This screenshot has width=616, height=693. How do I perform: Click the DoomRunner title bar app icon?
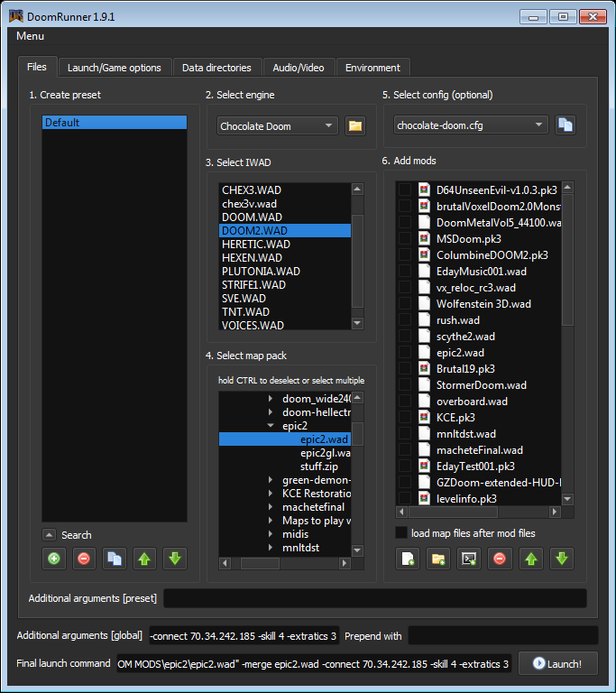coord(16,16)
